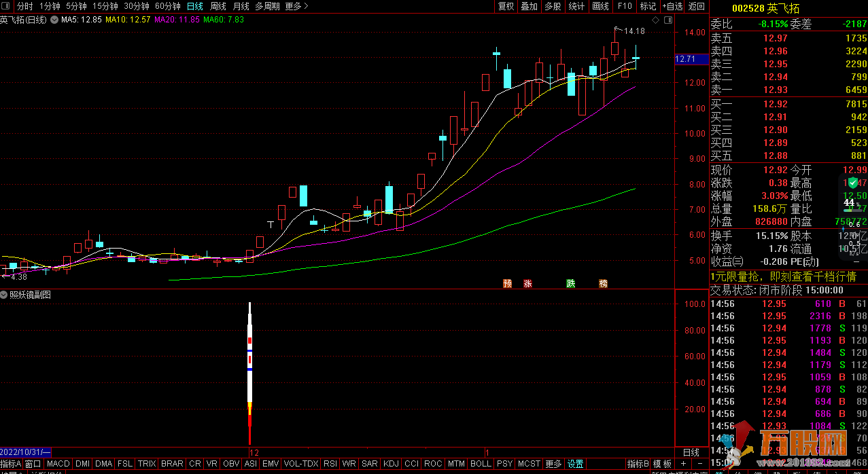Screen dimensions: 868x474
Task: Click the 002528 英飞拓 stock header
Action: point(767,8)
